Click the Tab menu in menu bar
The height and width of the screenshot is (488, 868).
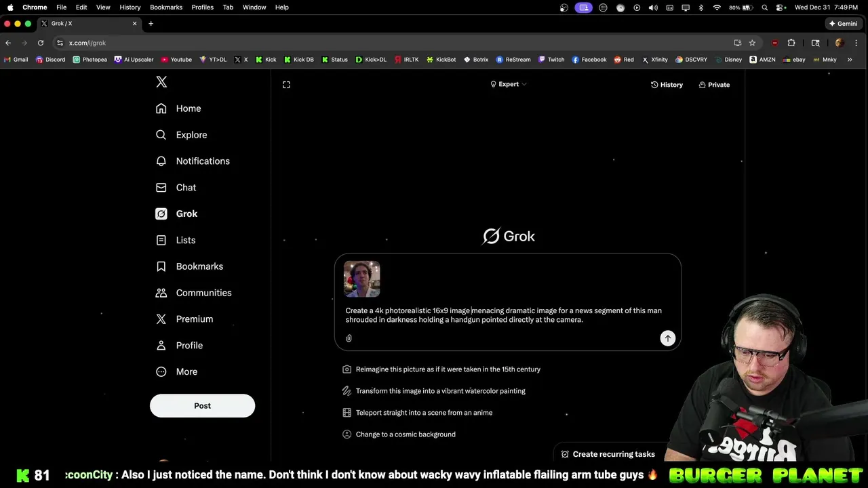pos(228,7)
